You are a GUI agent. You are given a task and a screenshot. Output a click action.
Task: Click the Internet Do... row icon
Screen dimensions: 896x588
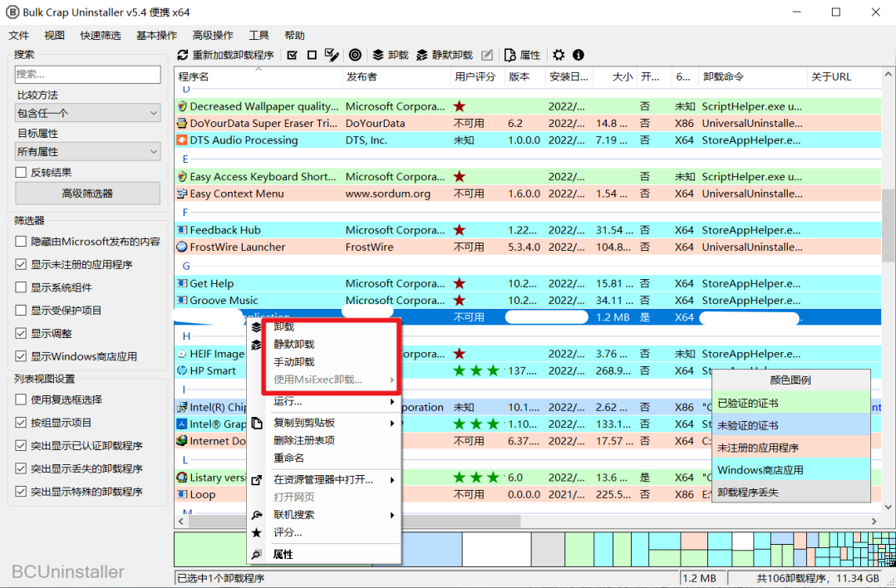[x=182, y=441]
